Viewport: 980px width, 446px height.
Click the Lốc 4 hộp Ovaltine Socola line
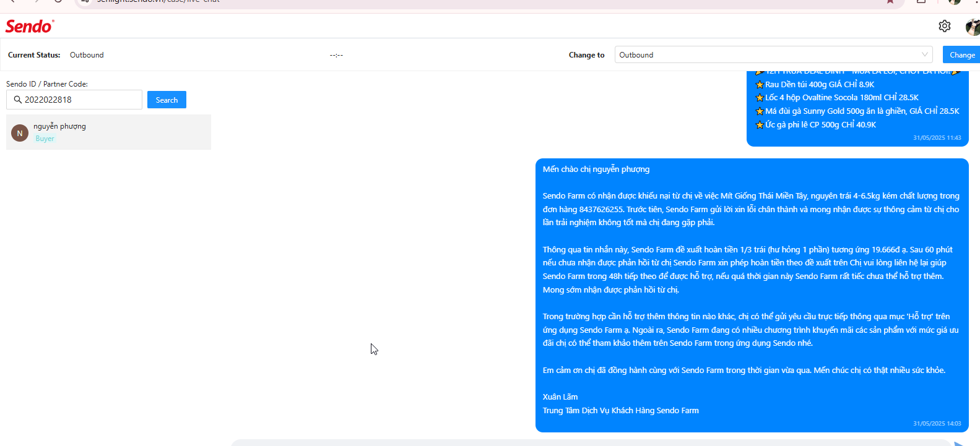pos(837,98)
